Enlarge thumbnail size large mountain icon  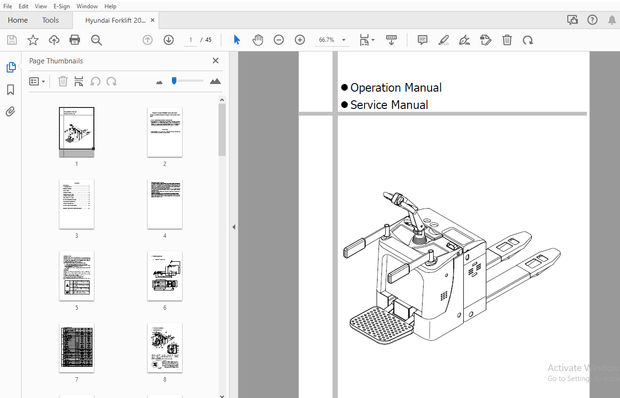point(215,81)
